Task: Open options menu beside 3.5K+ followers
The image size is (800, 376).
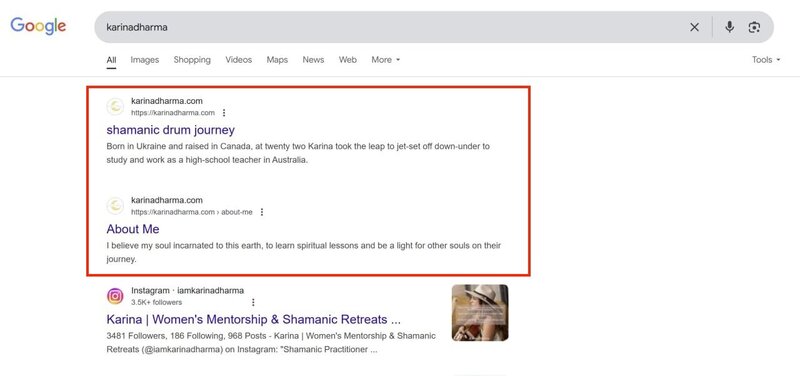Action: [253, 302]
